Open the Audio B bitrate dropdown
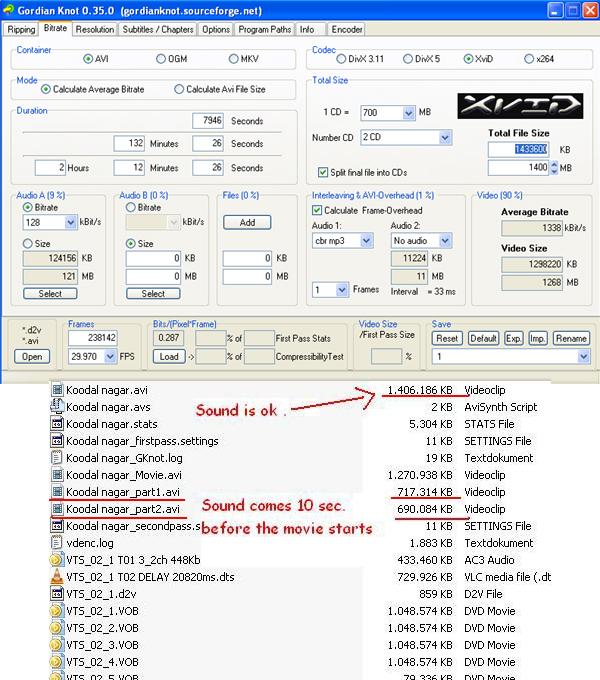This screenshot has height=680, width=600. pos(174,222)
